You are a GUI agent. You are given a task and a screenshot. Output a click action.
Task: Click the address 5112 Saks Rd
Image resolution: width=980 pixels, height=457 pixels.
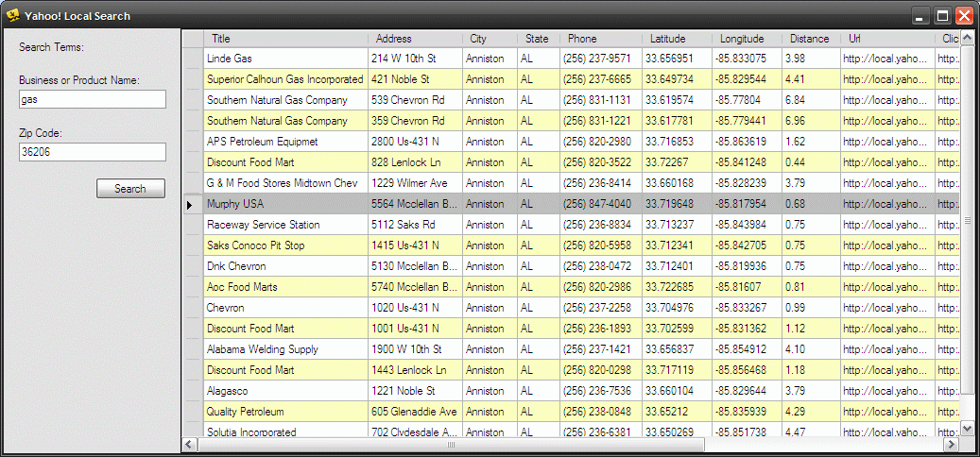click(415, 225)
